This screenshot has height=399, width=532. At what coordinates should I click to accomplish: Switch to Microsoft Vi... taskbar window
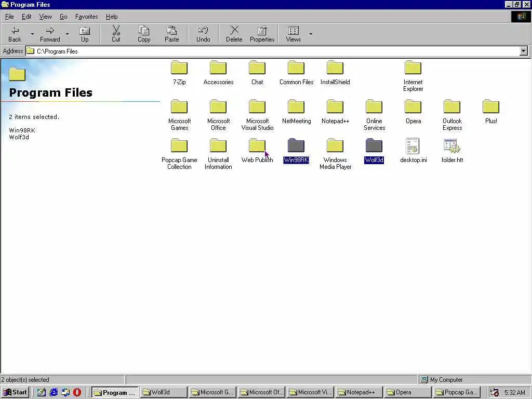click(x=310, y=392)
